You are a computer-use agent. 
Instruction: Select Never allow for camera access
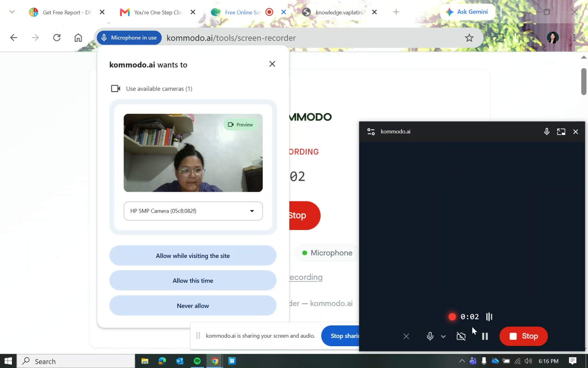click(x=193, y=306)
